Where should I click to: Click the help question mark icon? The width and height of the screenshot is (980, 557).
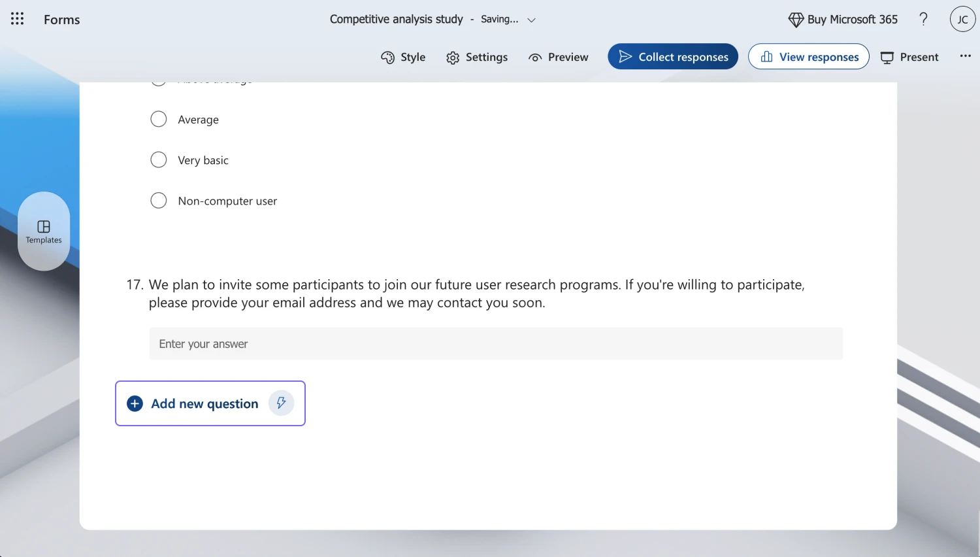pos(923,19)
